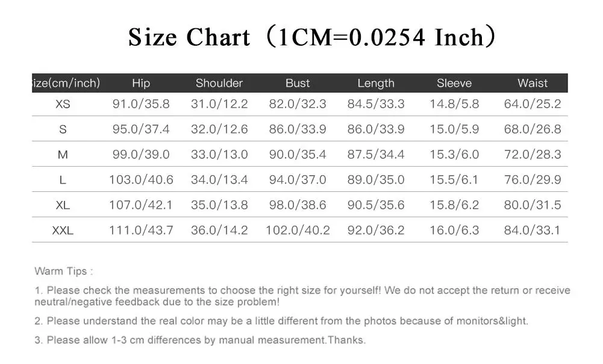Click the XS sleeve value 14.8/5.8
The width and height of the screenshot is (603, 364).
click(x=454, y=104)
